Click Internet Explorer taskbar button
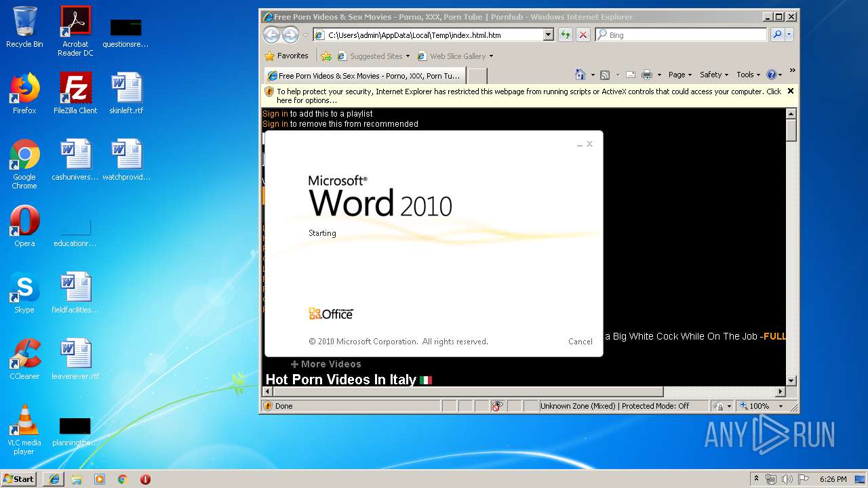This screenshot has width=868, height=488. pos(54,479)
